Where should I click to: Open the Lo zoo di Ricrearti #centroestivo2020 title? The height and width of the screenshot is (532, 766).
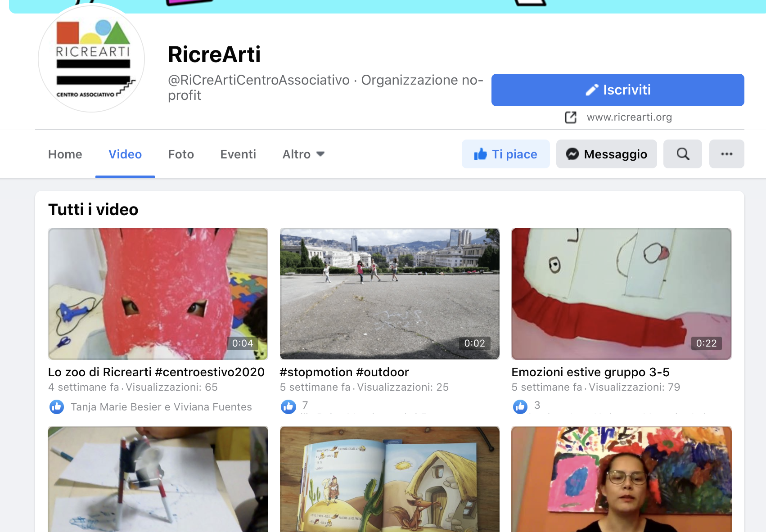click(156, 372)
